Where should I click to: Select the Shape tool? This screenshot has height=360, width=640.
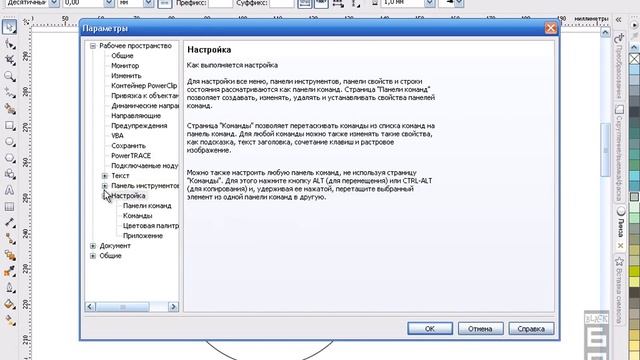pyautogui.click(x=9, y=44)
